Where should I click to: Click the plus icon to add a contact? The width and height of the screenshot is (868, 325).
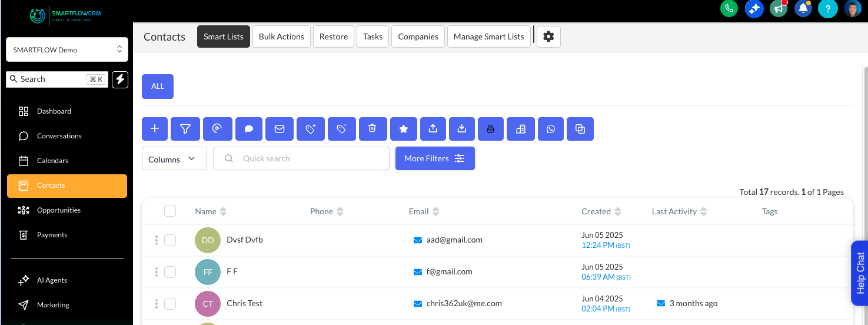click(155, 129)
